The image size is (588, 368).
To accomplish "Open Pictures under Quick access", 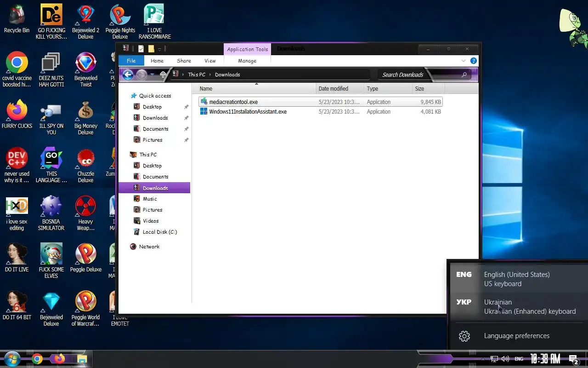I will click(x=153, y=140).
